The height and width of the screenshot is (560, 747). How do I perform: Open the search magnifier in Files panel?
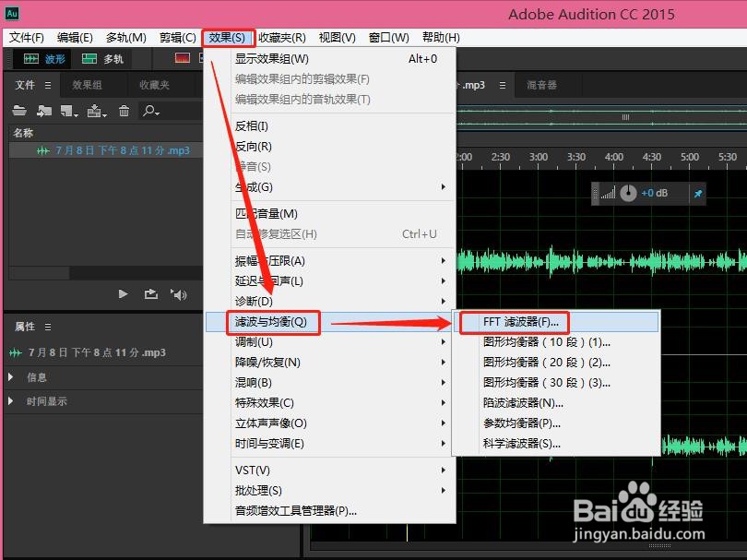coord(150,111)
